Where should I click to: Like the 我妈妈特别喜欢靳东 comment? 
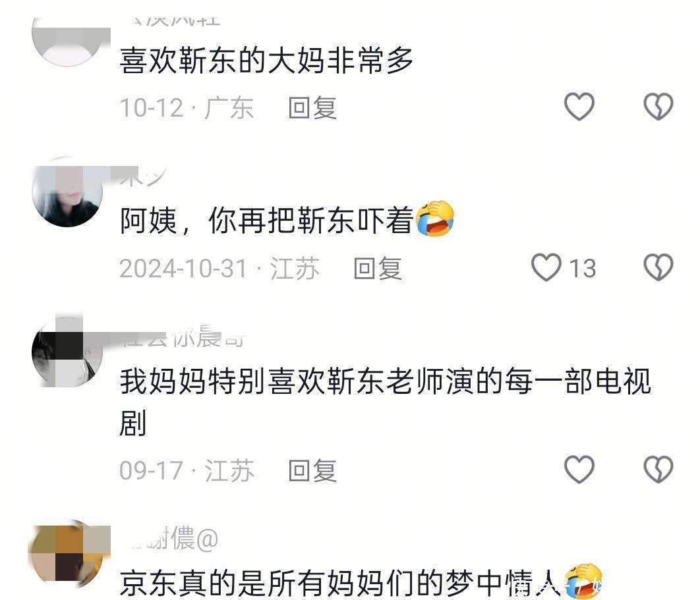click(x=579, y=470)
